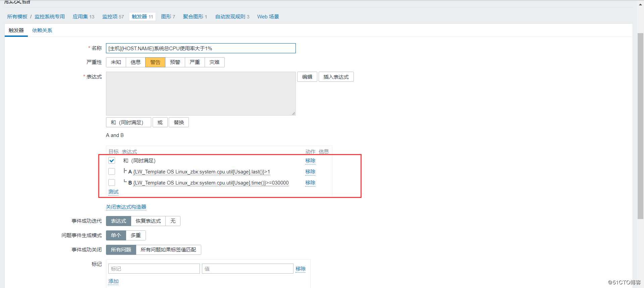The width and height of the screenshot is (644, 288).
Task: Set 事件成功迭代 to 无
Action: [x=173, y=221]
